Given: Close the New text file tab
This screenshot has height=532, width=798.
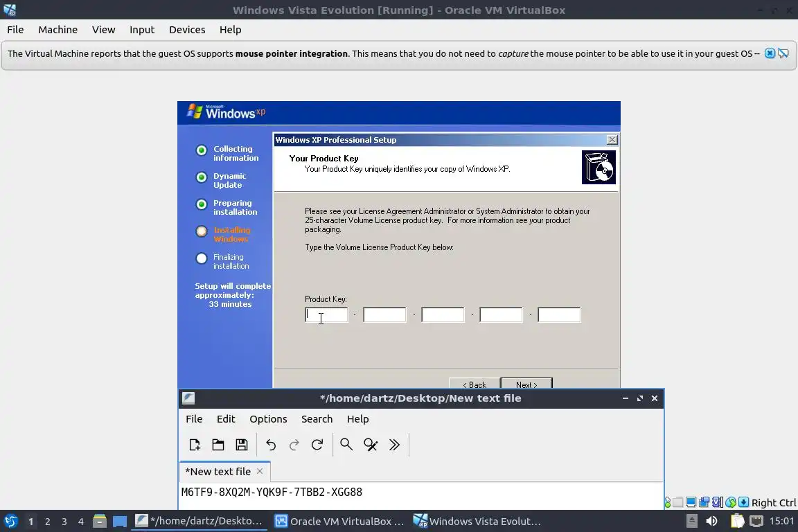Looking at the screenshot, I should pyautogui.click(x=260, y=471).
